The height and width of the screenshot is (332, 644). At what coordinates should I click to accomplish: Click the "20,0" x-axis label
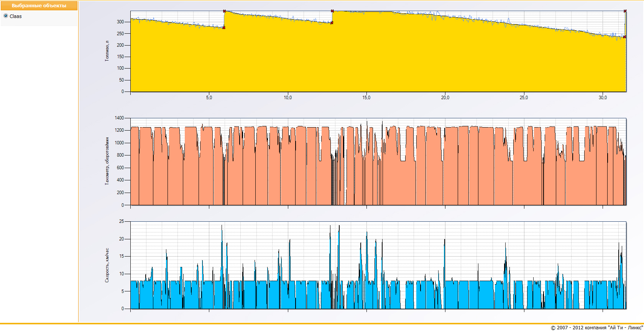point(445,98)
